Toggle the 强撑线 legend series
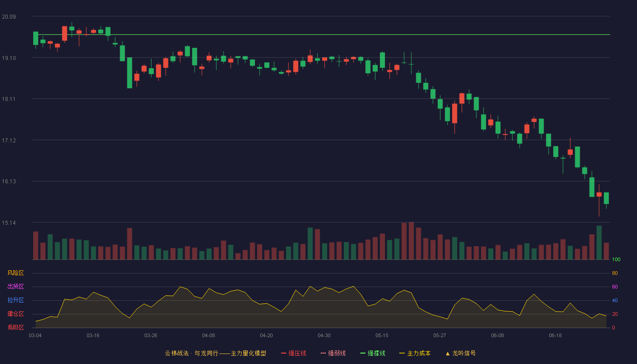 click(x=373, y=353)
